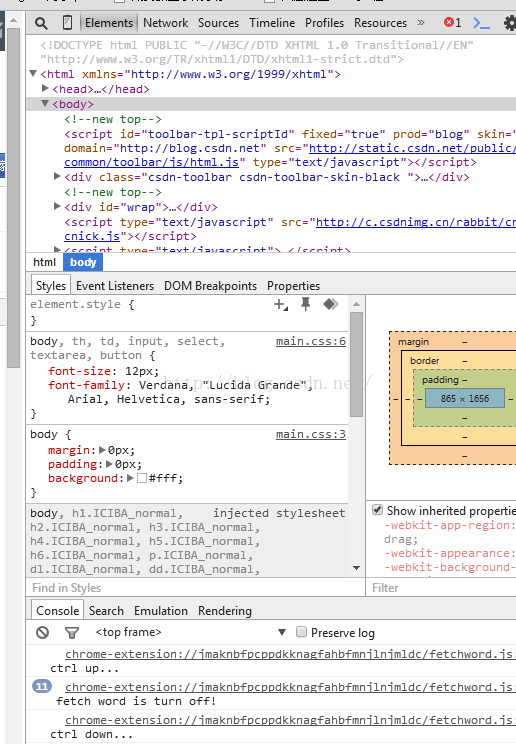Open fetchword.js link above ctrl up

(290, 654)
